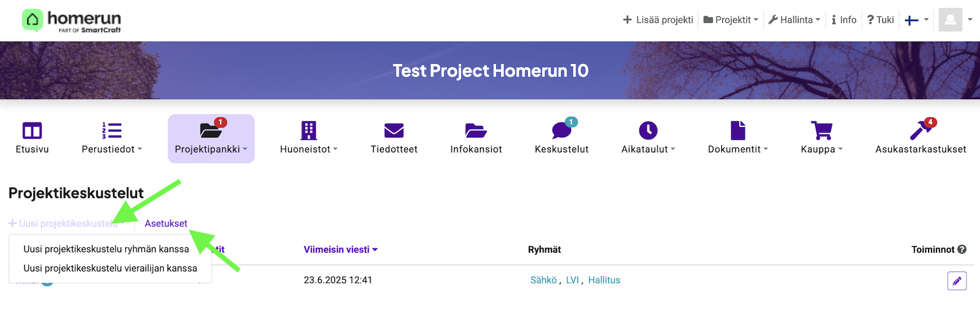The width and height of the screenshot is (980, 315).
Task: Click the Tiedotteet envelope icon
Action: pos(394,131)
